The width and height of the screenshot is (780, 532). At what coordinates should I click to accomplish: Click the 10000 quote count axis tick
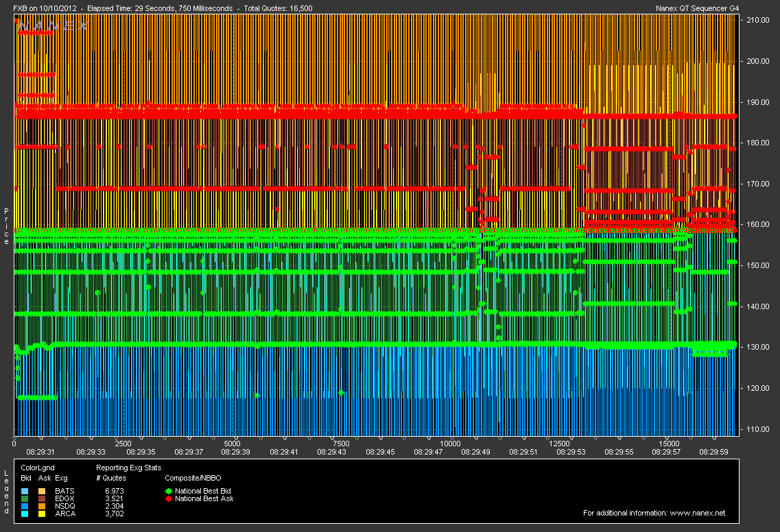pos(449,444)
